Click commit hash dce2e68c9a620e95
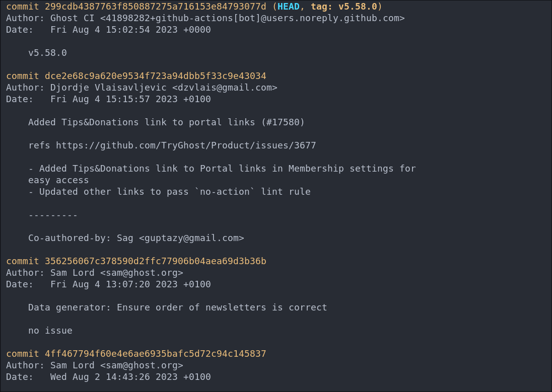The width and height of the screenshot is (552, 392). 155,76
